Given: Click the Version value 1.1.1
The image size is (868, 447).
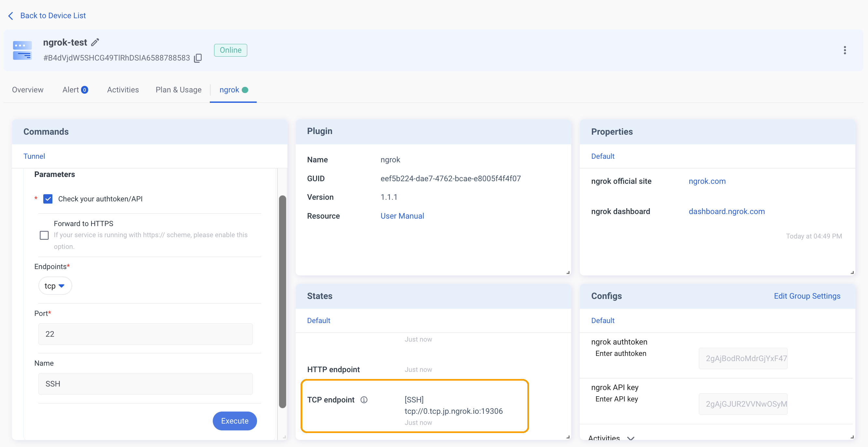Looking at the screenshot, I should (388, 197).
